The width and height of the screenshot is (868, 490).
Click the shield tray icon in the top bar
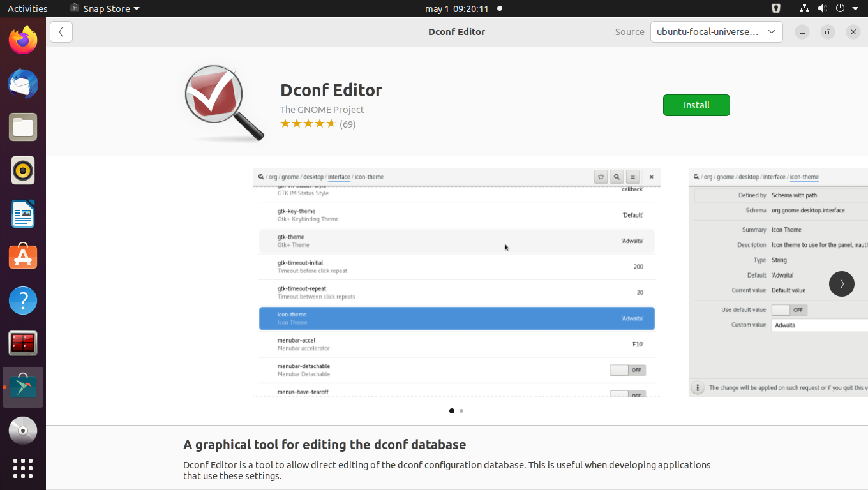tap(776, 8)
